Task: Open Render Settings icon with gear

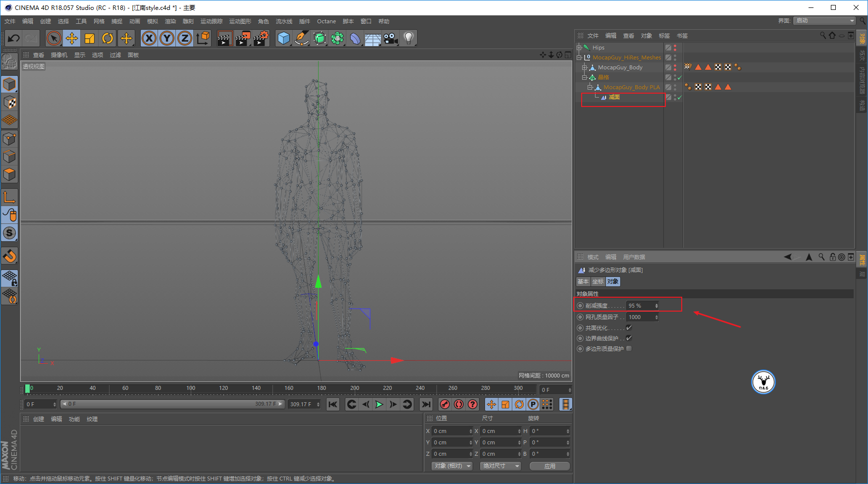Action: pos(261,38)
